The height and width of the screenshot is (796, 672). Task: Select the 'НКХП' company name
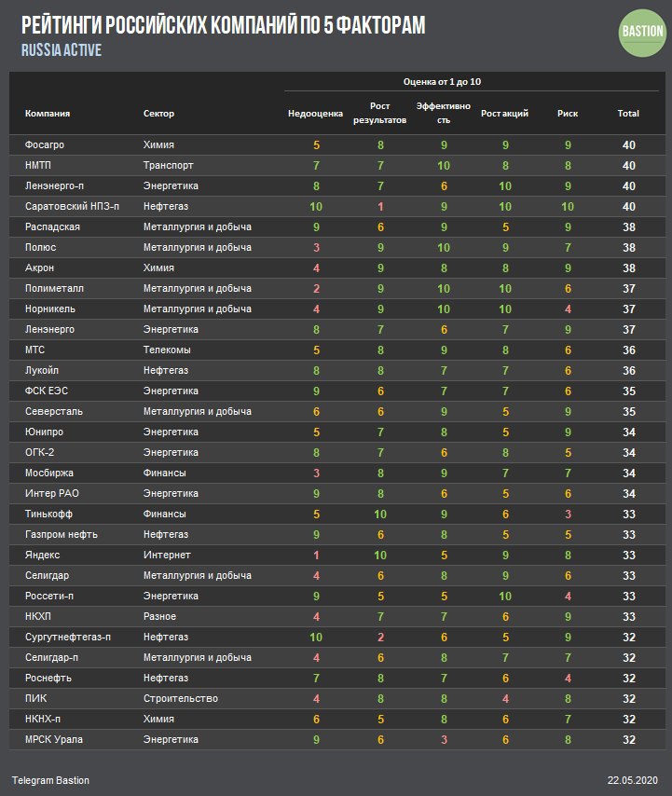click(x=38, y=616)
